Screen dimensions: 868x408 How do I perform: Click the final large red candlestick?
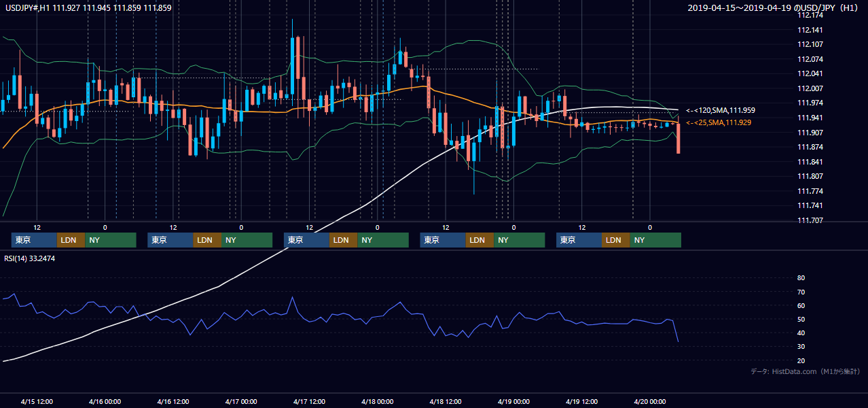pos(679,138)
